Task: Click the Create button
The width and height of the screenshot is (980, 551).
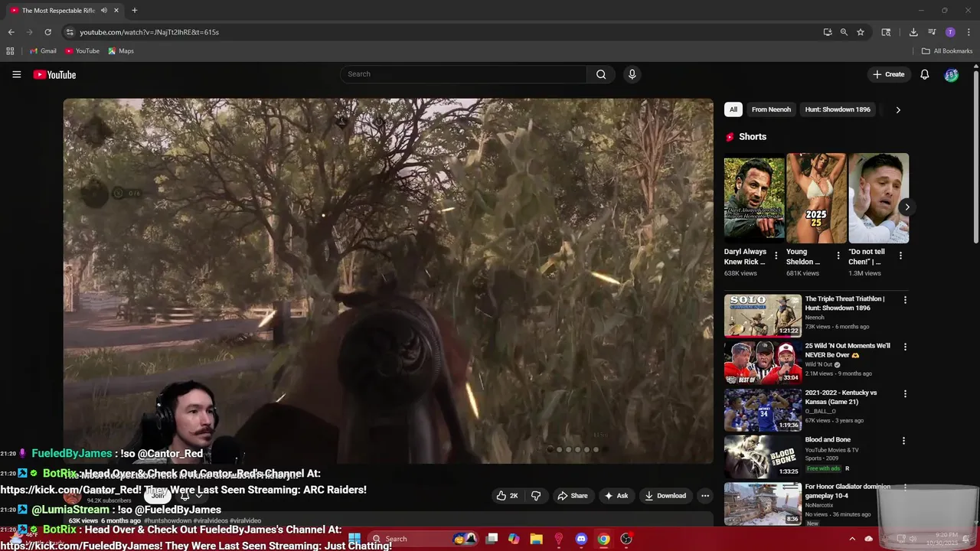Action: pyautogui.click(x=889, y=74)
